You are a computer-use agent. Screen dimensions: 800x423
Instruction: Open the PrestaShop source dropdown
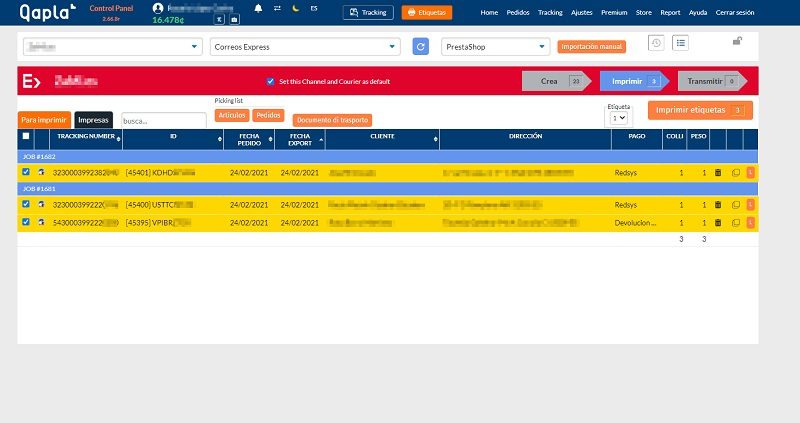coord(495,46)
